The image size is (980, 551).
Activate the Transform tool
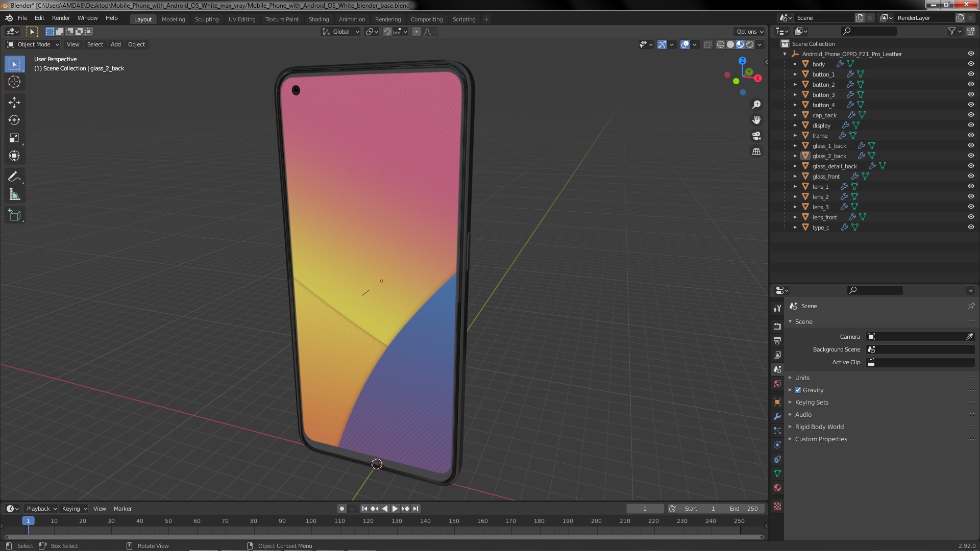[14, 156]
